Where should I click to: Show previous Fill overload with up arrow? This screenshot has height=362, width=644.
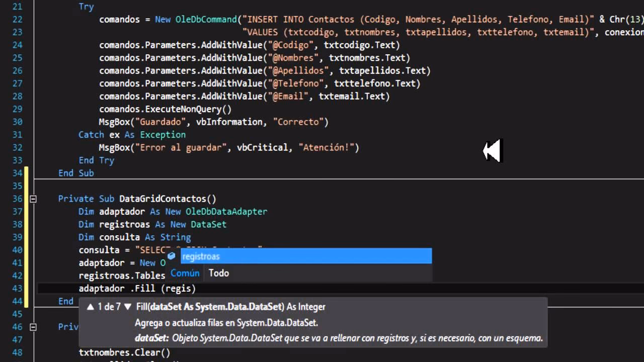click(x=91, y=307)
